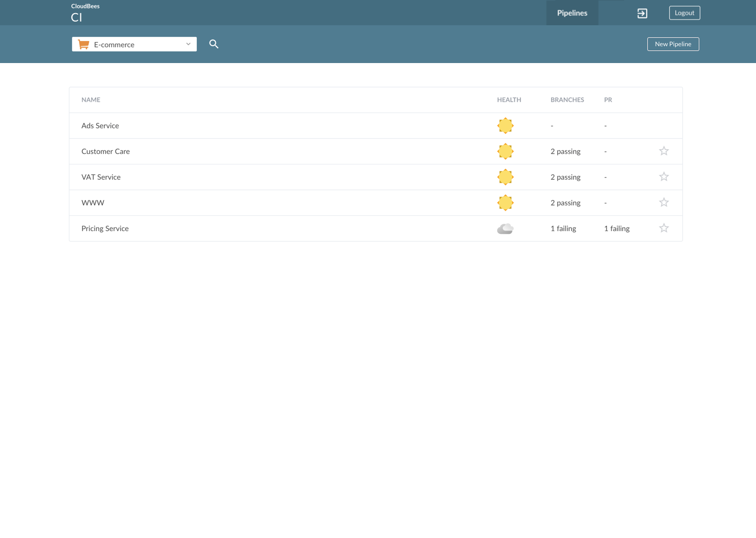Open the search magnifier icon
Image resolution: width=756 pixels, height=538 pixels.
coord(214,44)
